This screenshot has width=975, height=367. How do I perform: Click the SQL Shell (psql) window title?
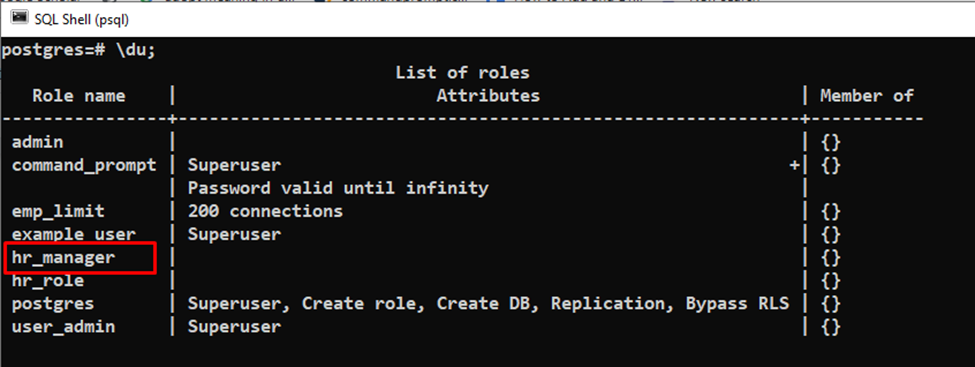coord(82,20)
